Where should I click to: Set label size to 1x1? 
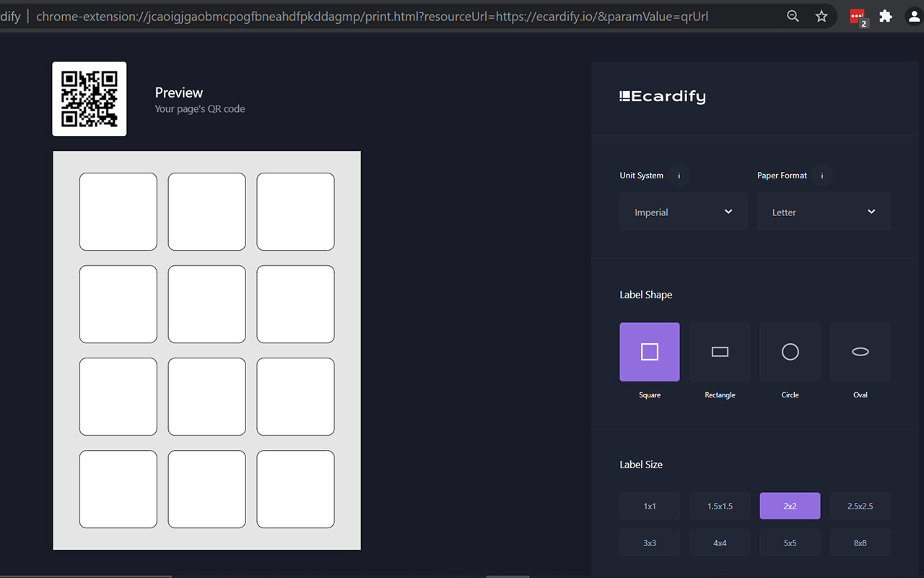650,506
